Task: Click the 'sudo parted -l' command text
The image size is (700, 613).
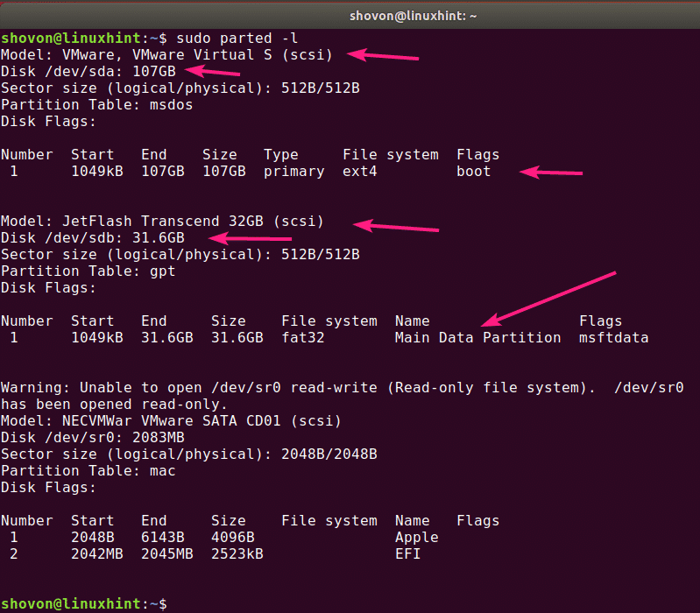Action: point(237,39)
